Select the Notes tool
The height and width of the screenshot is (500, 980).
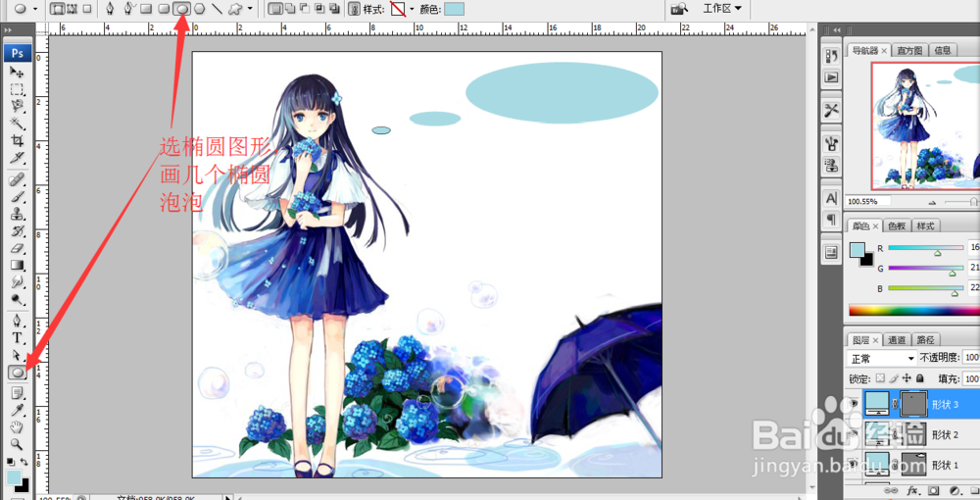tap(17, 393)
